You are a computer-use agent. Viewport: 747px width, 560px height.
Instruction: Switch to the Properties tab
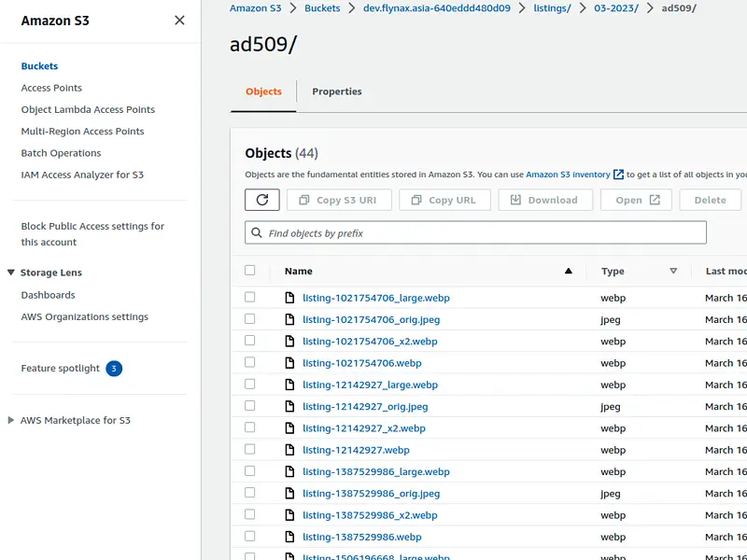337,91
